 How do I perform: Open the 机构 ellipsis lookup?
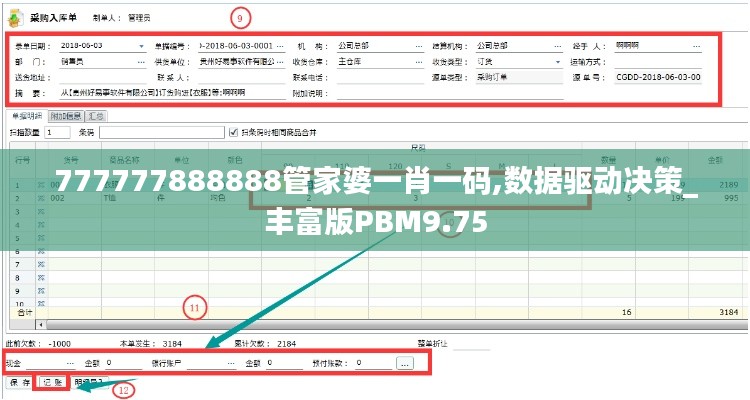419,46
